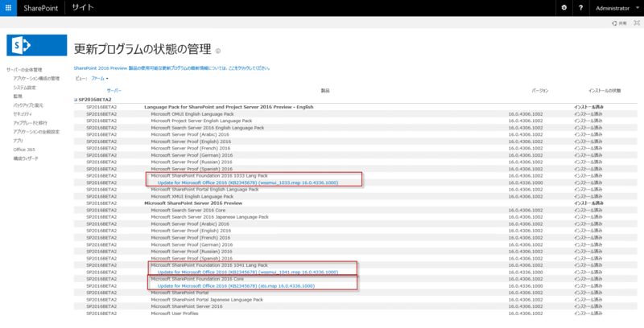Open the Administrator user menu

coord(617,8)
